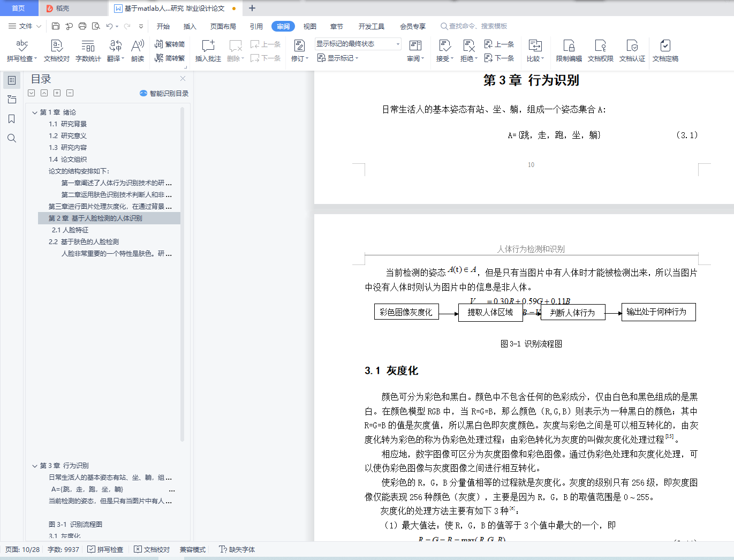The image size is (734, 560).
Task: Click the up-arrow box icon under 目录
Action: (44, 93)
